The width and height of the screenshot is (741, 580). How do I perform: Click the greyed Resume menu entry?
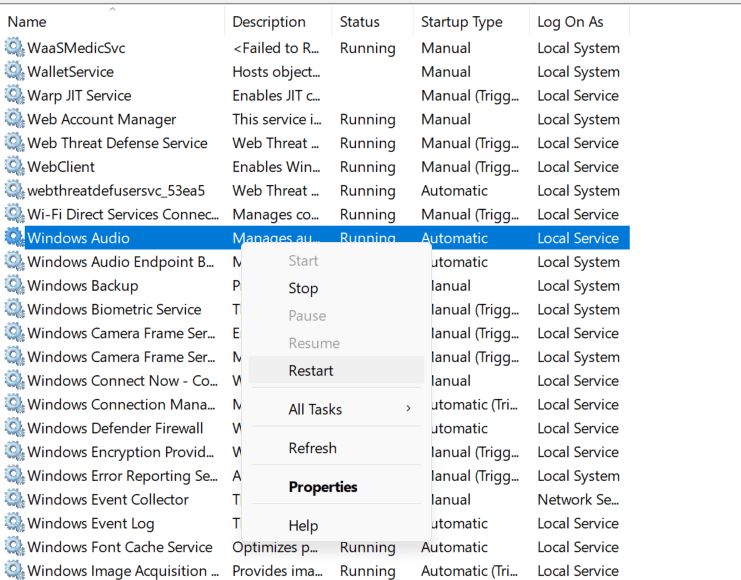pos(336,343)
